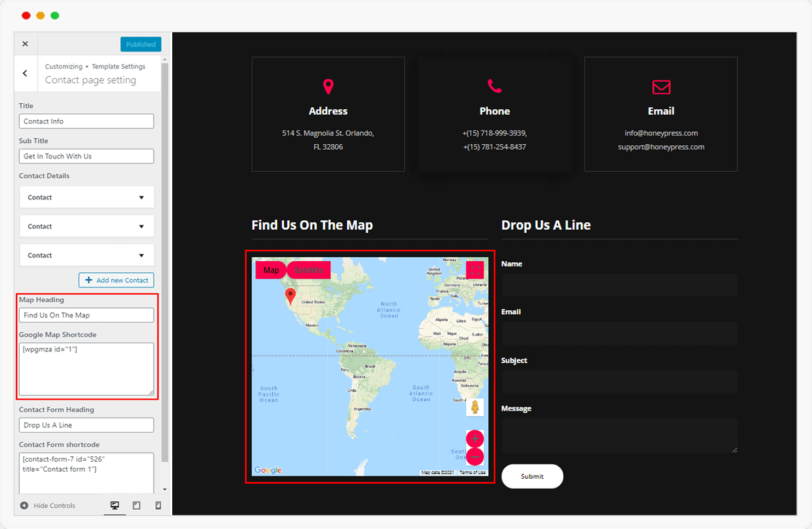Click inside the Contact Form shortcode textarea

coord(86,473)
